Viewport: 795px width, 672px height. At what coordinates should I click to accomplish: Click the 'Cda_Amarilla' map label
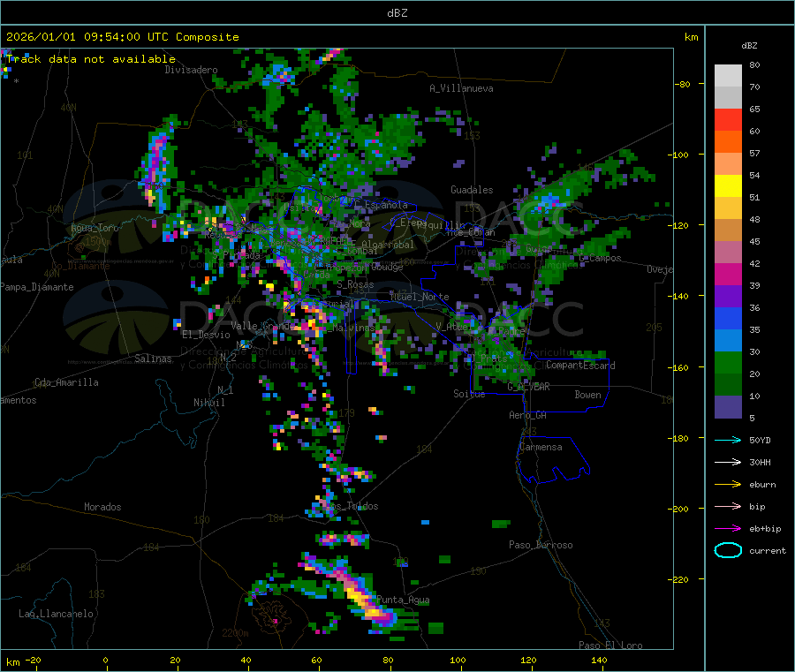66,382
